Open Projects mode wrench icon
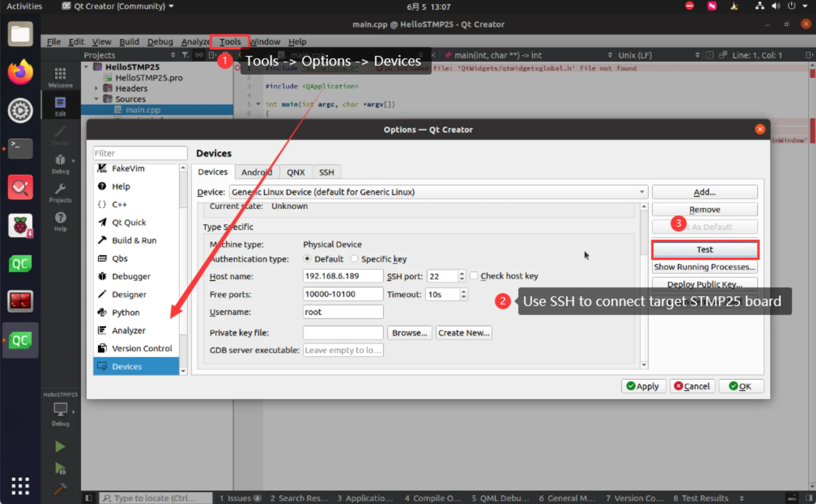816x504 pixels. [60, 193]
